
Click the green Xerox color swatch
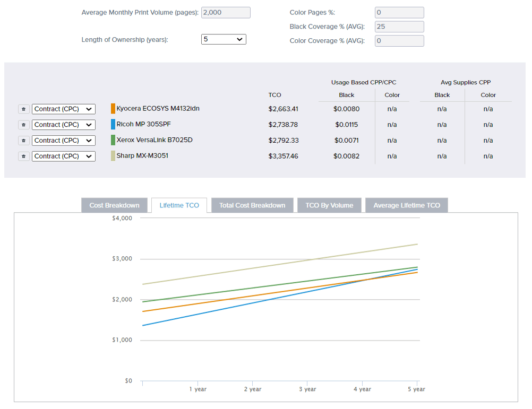point(113,140)
